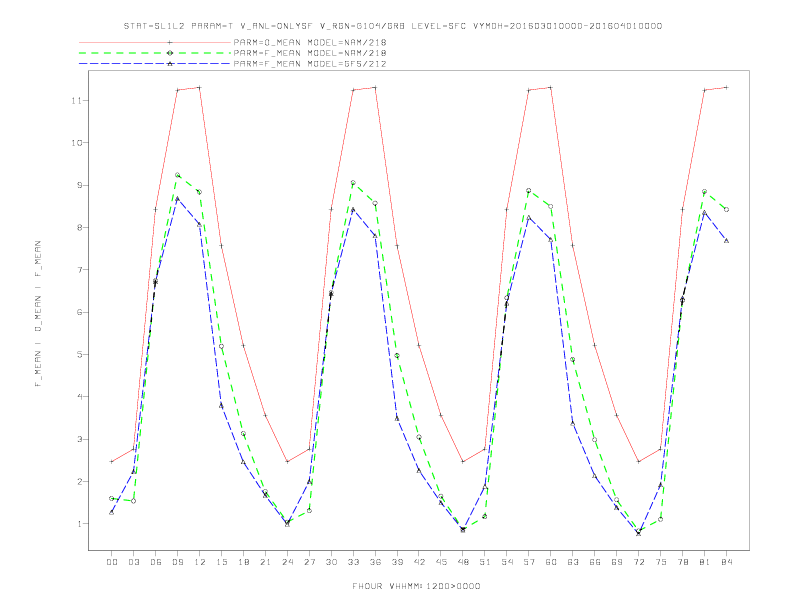Click the x-axis tick label 66
The height and width of the screenshot is (612, 792).
pos(595,562)
